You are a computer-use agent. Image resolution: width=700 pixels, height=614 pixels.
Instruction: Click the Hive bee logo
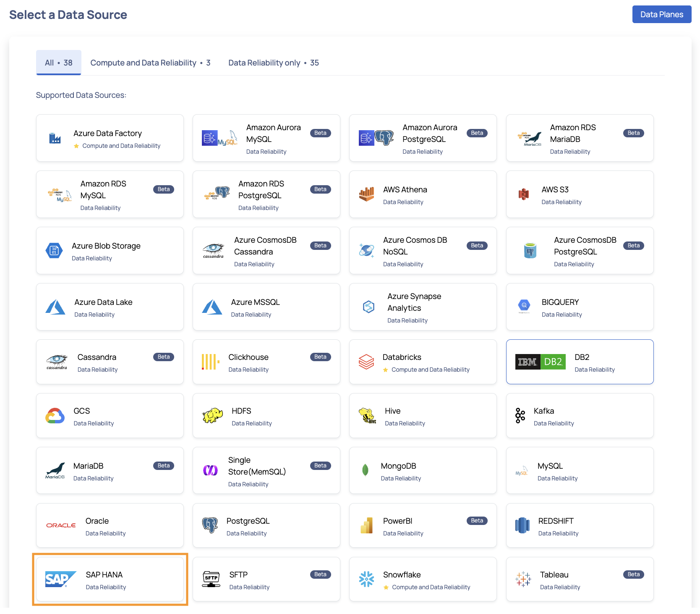click(367, 416)
